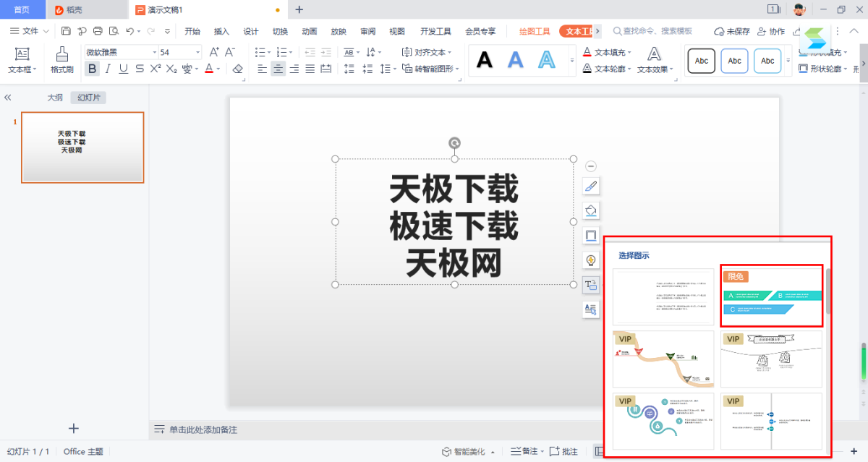Click the brush style icon beside text box
The height and width of the screenshot is (462, 868).
pyautogui.click(x=590, y=187)
